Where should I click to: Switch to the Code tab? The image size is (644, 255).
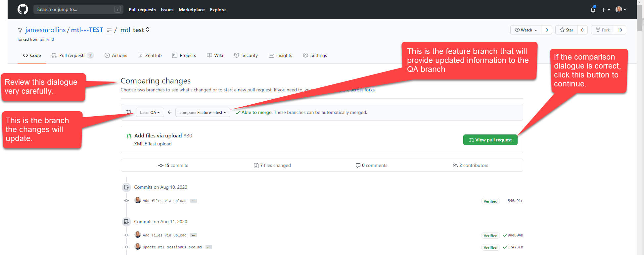32,55
